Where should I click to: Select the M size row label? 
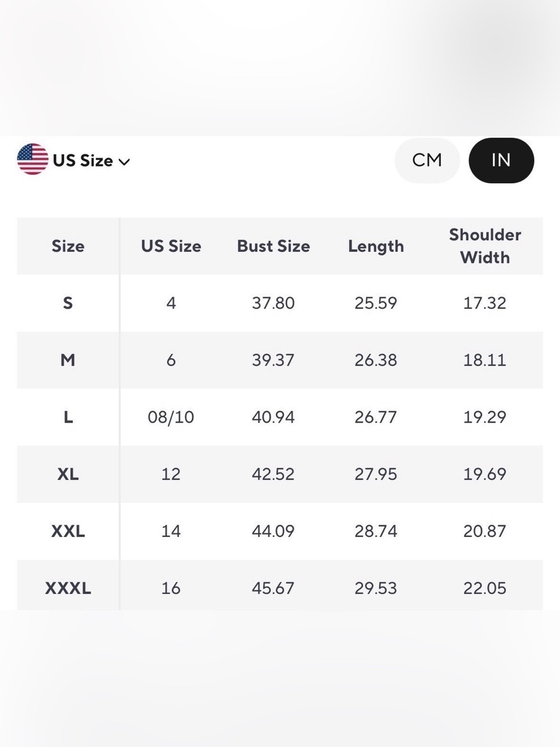click(x=68, y=360)
